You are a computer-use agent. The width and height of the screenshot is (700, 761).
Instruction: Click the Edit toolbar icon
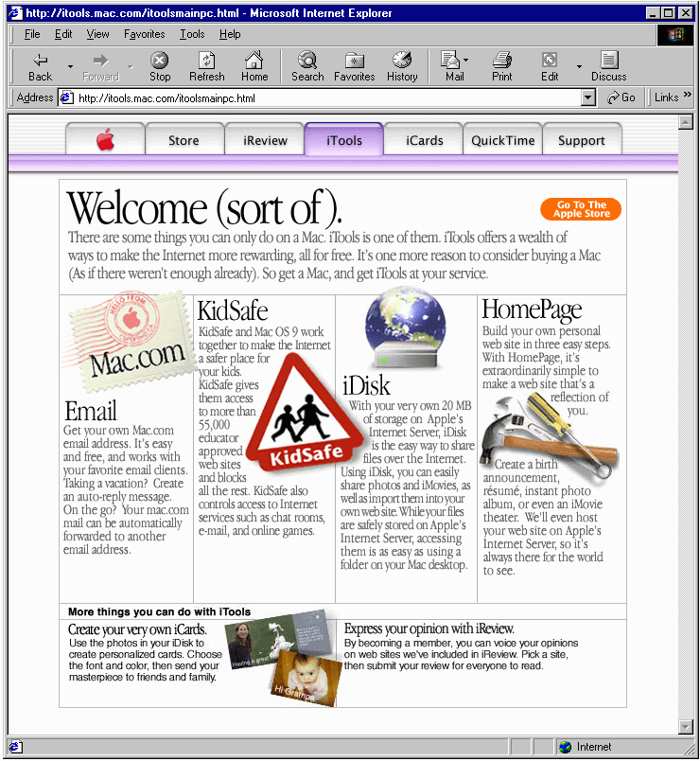(550, 61)
